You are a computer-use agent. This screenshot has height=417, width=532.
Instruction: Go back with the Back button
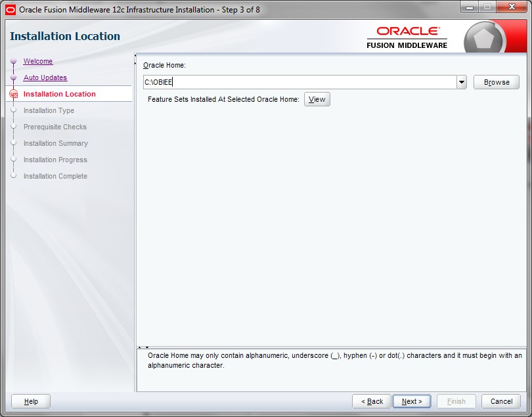(371, 401)
